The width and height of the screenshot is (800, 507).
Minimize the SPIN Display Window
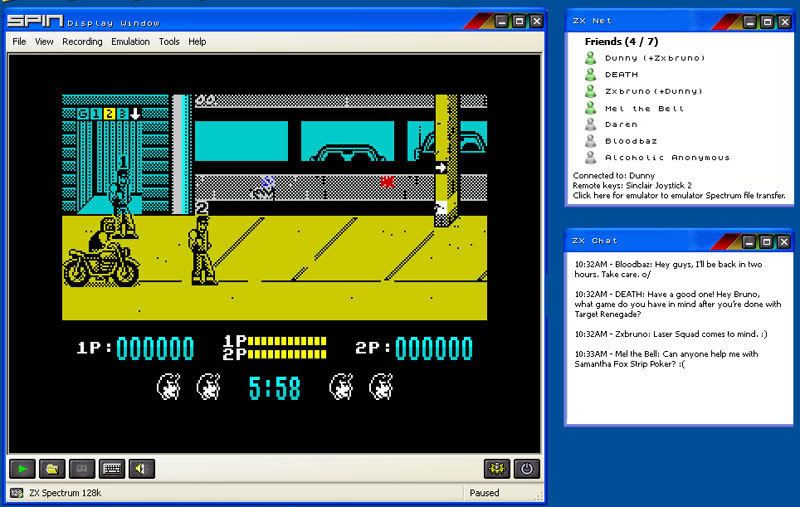[x=502, y=21]
